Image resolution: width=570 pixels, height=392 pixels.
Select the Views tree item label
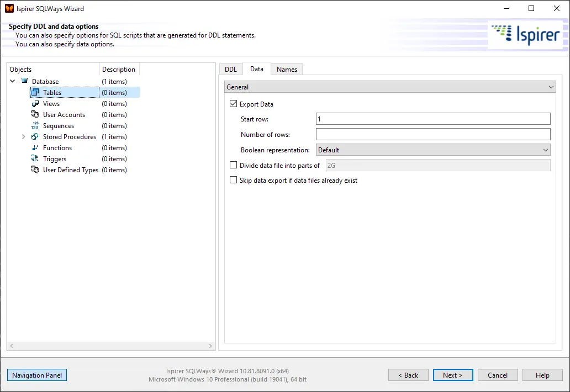click(51, 104)
